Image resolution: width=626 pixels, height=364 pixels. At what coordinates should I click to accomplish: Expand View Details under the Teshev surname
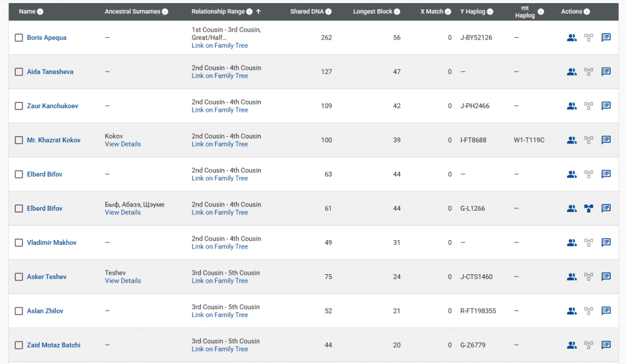point(122,281)
